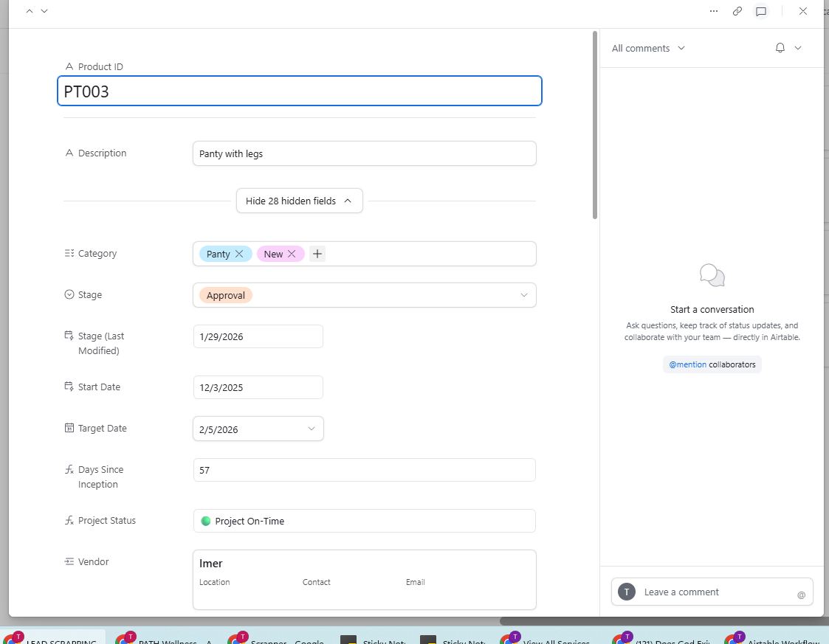The width and height of the screenshot is (829, 644).
Task: Open the Stage dropdown showing Approval
Action: pos(364,295)
